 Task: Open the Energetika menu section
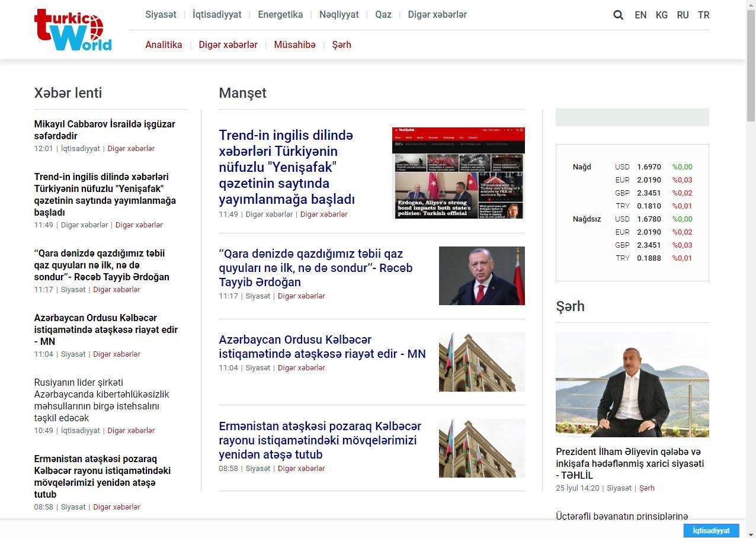click(x=280, y=15)
